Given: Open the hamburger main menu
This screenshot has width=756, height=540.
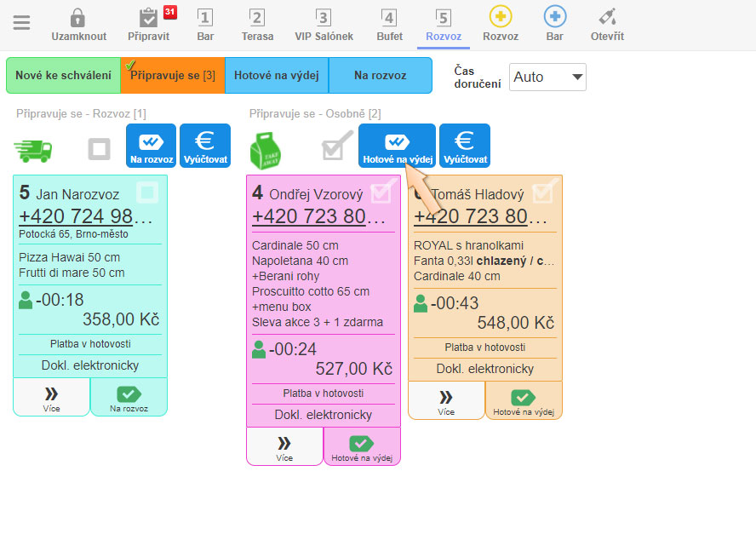Looking at the screenshot, I should pos(21,23).
